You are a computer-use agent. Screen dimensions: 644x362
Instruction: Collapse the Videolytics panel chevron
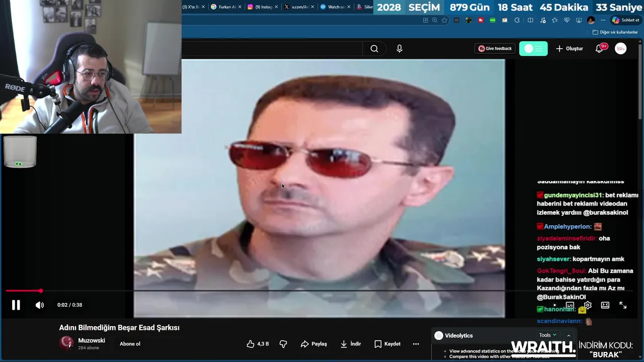(x=569, y=335)
